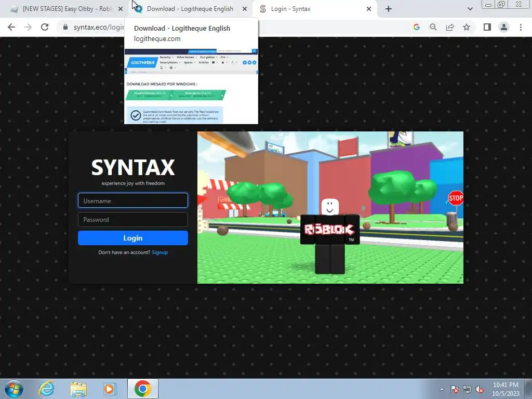Open the zoom magnifier control

[433, 27]
